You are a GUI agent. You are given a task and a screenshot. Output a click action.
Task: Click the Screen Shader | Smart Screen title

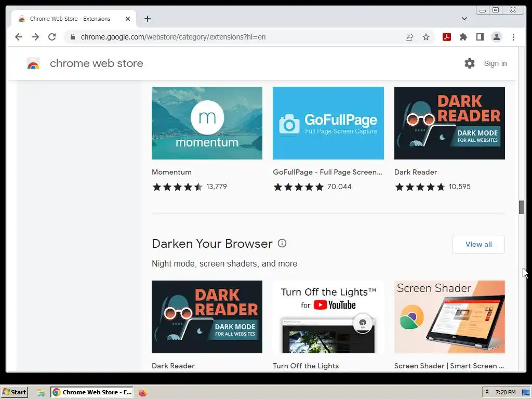449,366
